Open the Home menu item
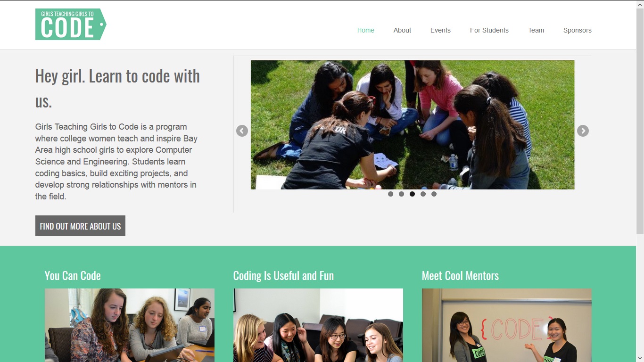Screen dimensions: 644x362 [366, 30]
